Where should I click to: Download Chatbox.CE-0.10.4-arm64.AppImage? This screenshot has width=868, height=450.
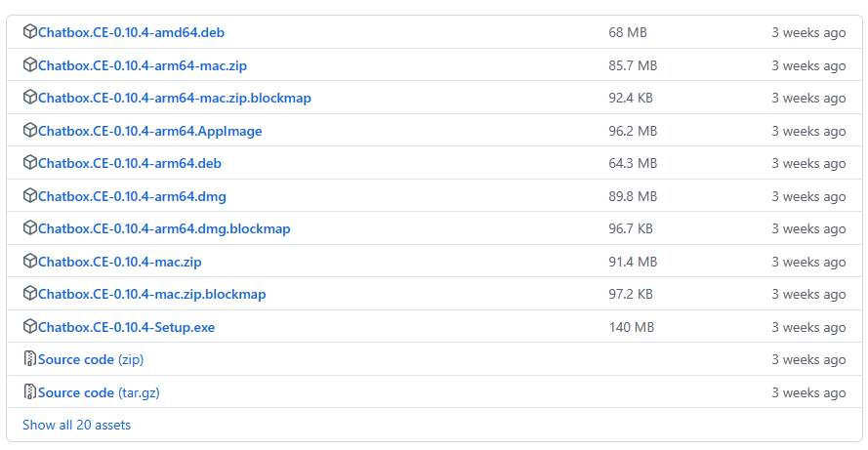150,131
